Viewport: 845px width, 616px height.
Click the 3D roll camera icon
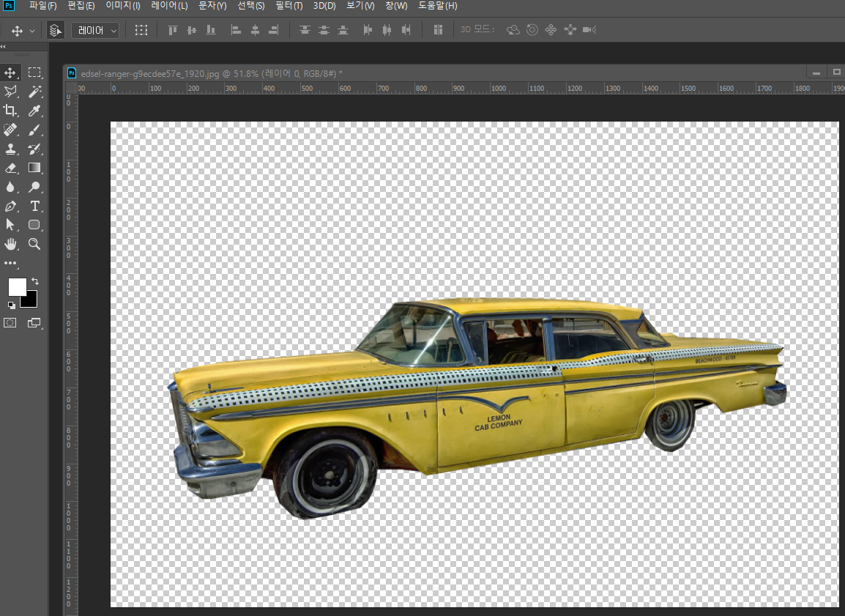tap(532, 30)
